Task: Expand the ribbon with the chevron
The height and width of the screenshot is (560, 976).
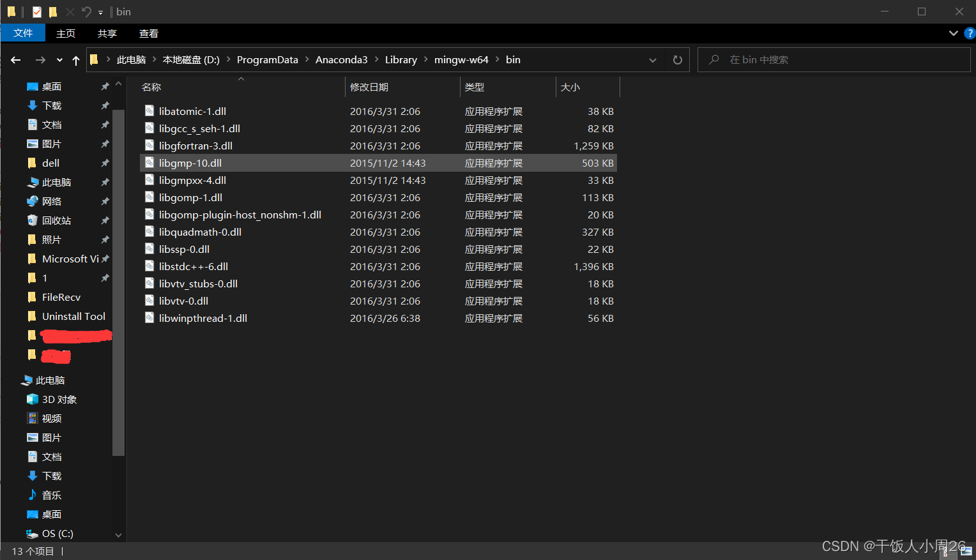Action: 954,33
